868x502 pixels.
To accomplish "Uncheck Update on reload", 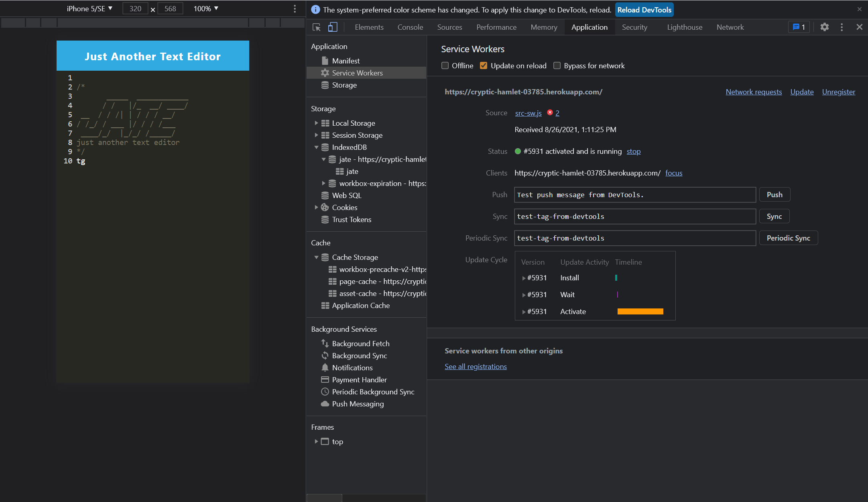I will point(484,65).
